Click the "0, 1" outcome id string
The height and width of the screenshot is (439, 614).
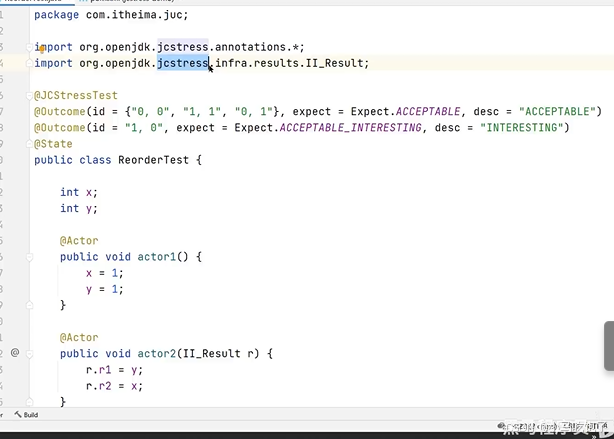(254, 112)
